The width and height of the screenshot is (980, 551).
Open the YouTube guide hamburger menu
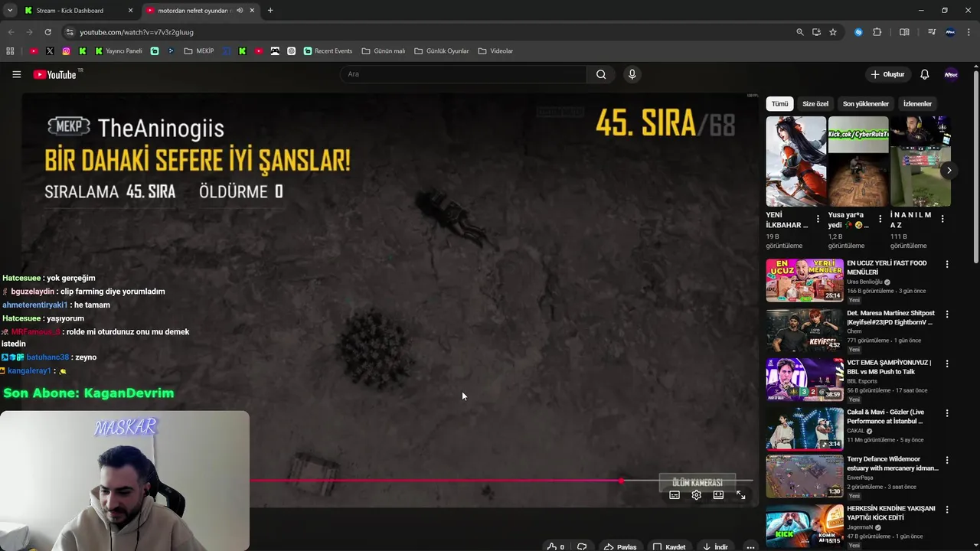16,74
